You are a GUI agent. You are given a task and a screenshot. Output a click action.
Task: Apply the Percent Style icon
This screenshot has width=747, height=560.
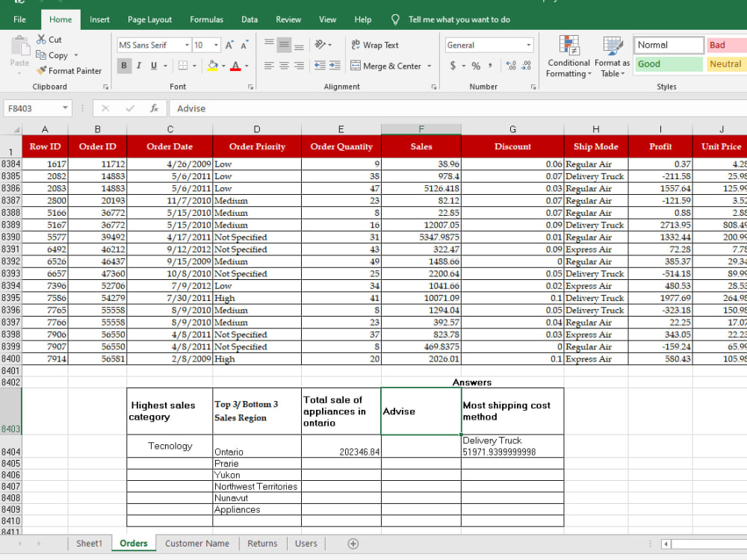click(476, 66)
